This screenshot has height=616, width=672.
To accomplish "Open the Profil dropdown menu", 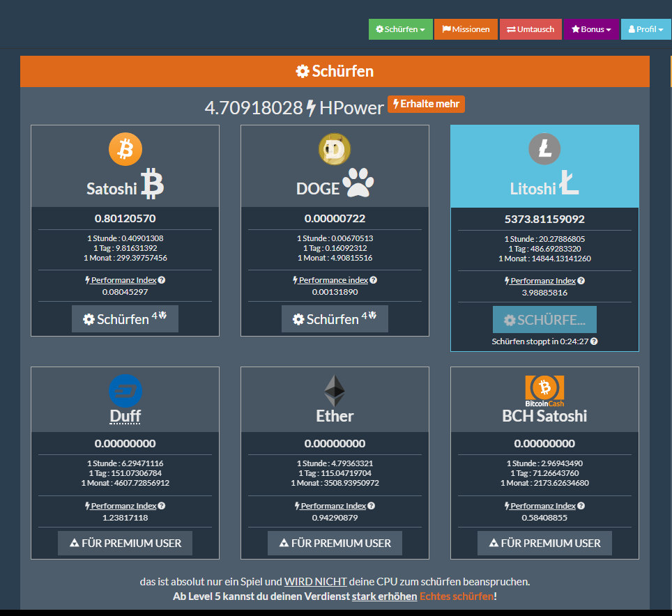I will pos(646,29).
